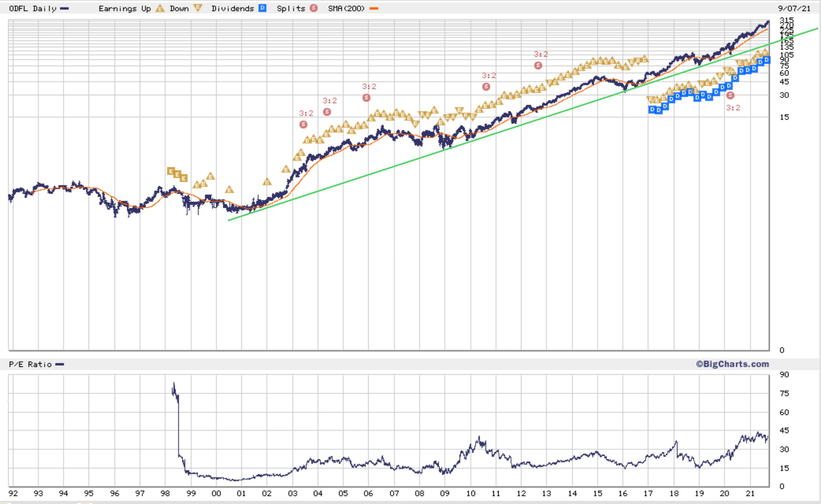Open the BigCharts.com link
The height and width of the screenshot is (504, 821).
(732, 364)
